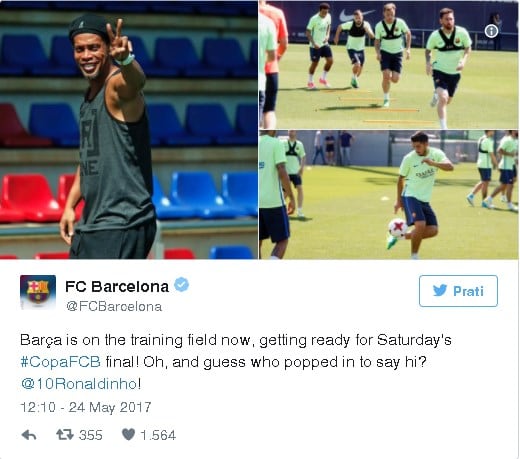
Task: Open the tweet timestamp 12:10 - 24 May 2017
Action: [x=86, y=407]
